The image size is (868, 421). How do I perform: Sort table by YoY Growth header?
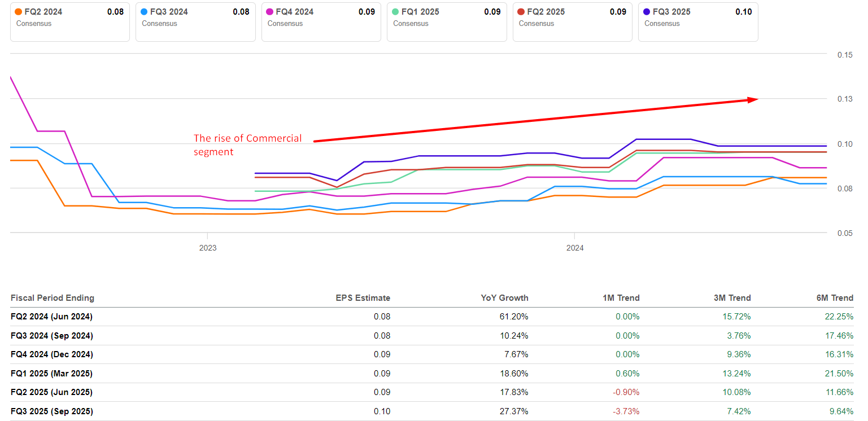click(x=505, y=298)
